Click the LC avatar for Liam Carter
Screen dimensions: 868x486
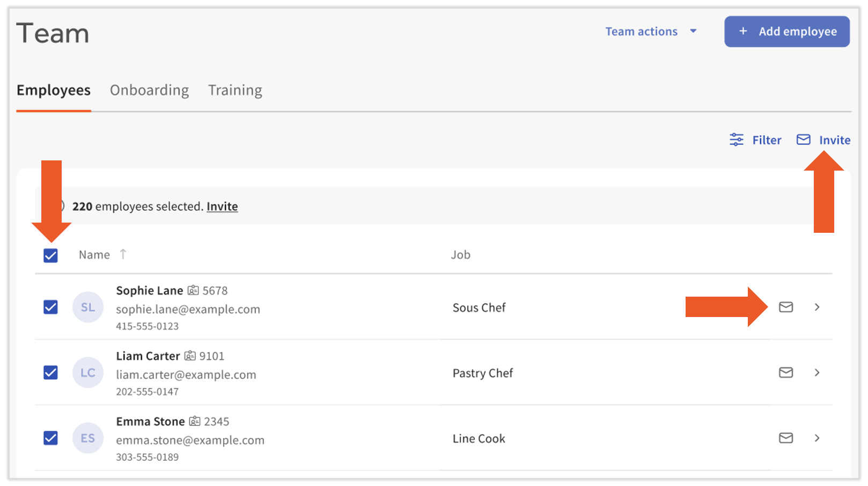pos(88,373)
